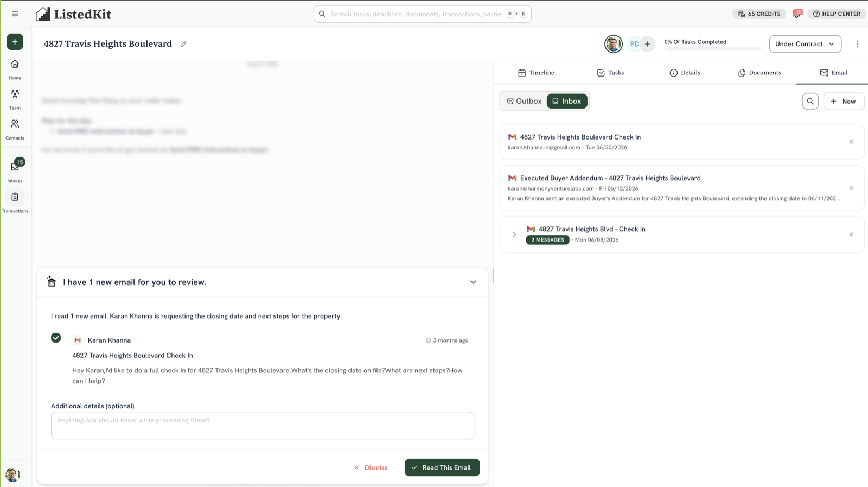Image resolution: width=868 pixels, height=487 pixels.
Task: Open 4827 Travis Heights Boulevard Check In email
Action: point(682,142)
